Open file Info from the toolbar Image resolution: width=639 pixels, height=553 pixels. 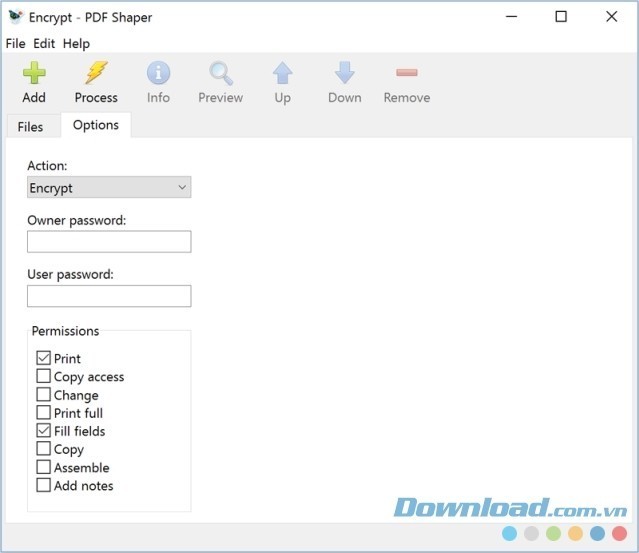[158, 74]
